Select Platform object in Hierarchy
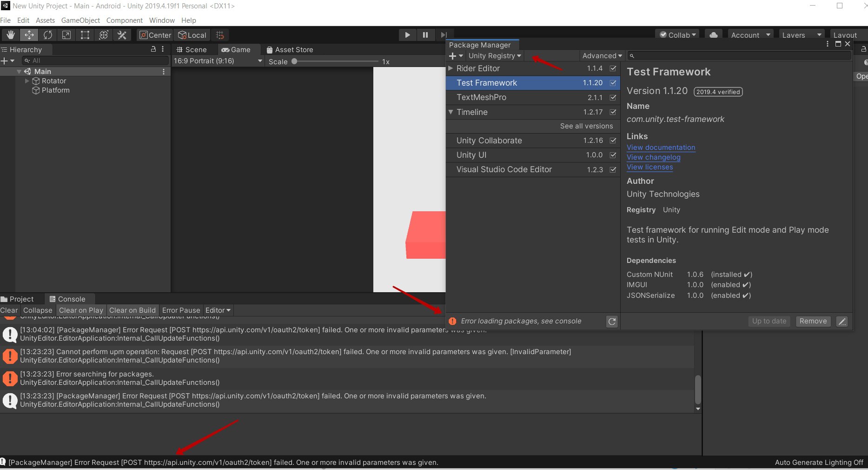This screenshot has height=470, width=868. click(55, 90)
